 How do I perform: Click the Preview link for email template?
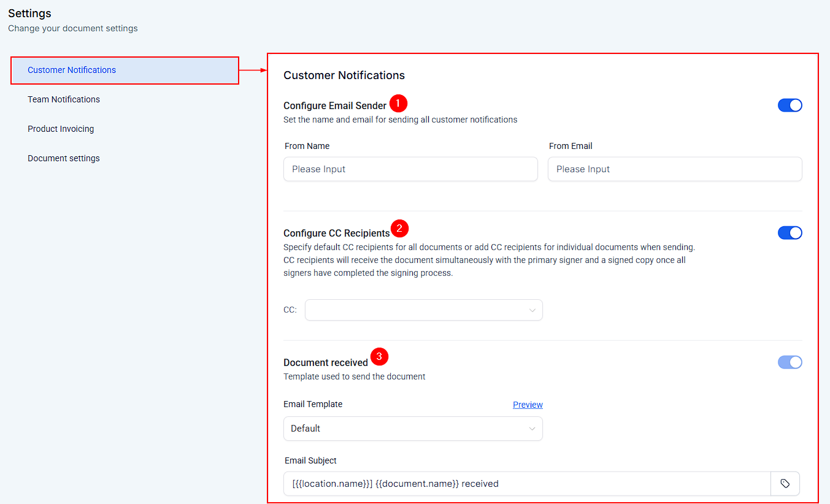[528, 405]
